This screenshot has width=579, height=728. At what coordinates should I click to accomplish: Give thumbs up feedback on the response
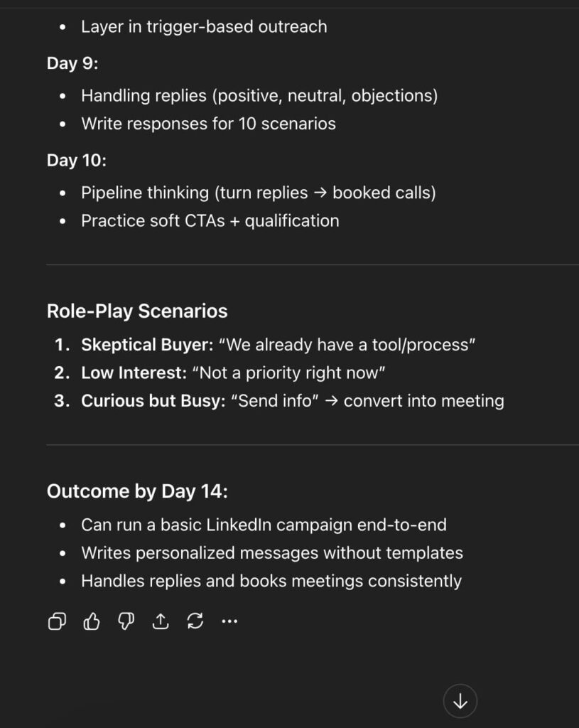point(91,621)
